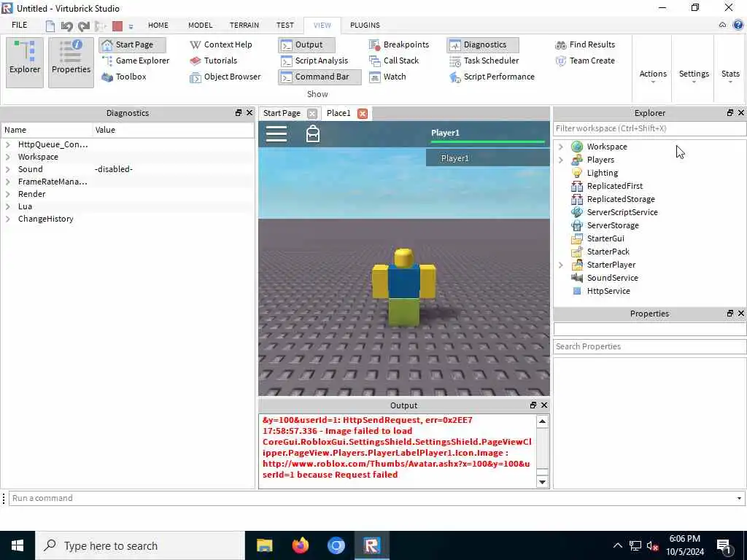Viewport: 747px width, 560px height.
Task: Open Tutorials
Action: pos(213,61)
